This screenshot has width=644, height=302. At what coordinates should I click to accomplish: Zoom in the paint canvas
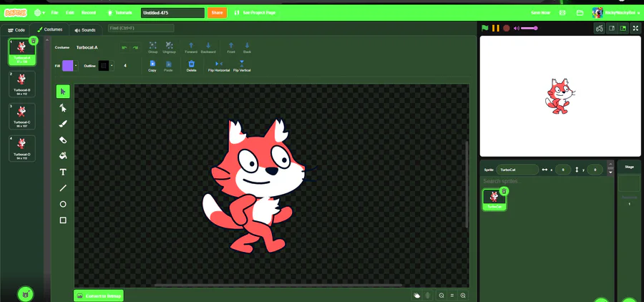463,296
